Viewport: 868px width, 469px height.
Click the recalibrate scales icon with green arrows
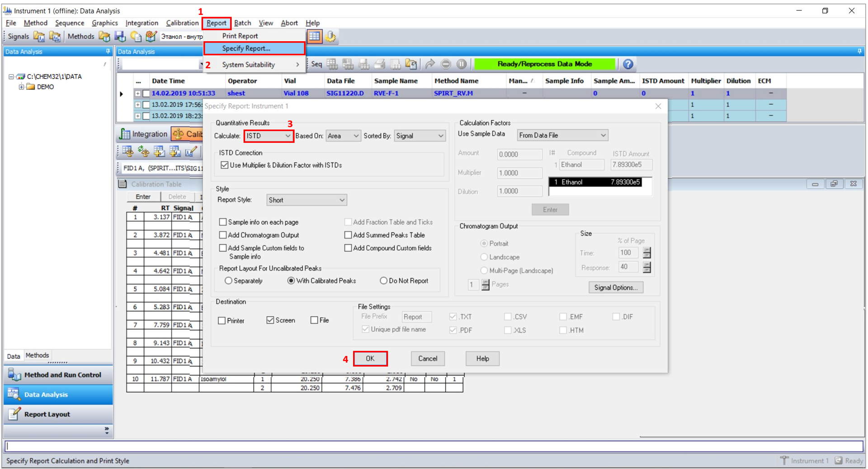click(144, 152)
